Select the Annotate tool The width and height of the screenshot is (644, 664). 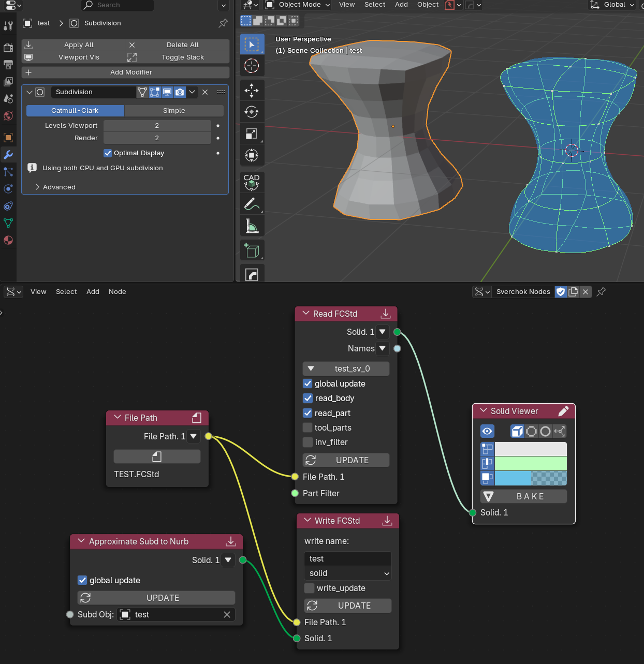click(252, 204)
